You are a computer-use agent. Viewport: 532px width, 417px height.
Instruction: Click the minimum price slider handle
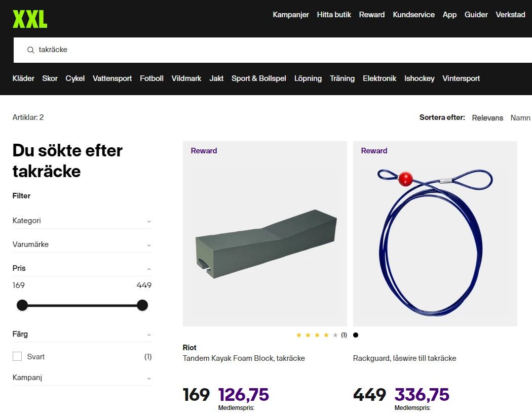click(22, 305)
